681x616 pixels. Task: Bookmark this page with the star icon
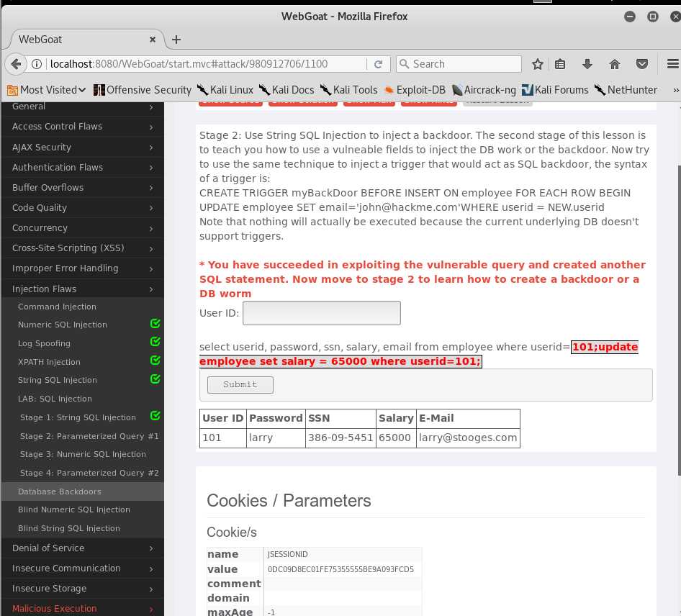point(537,64)
